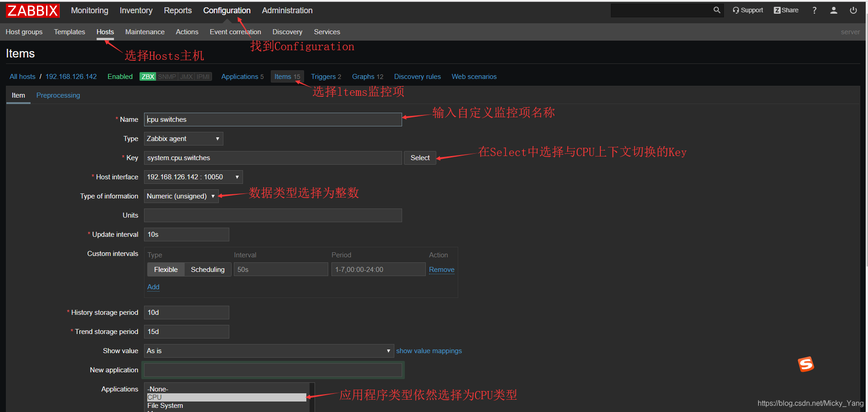Go to Maintenance submenu
The image size is (868, 412).
145,32
